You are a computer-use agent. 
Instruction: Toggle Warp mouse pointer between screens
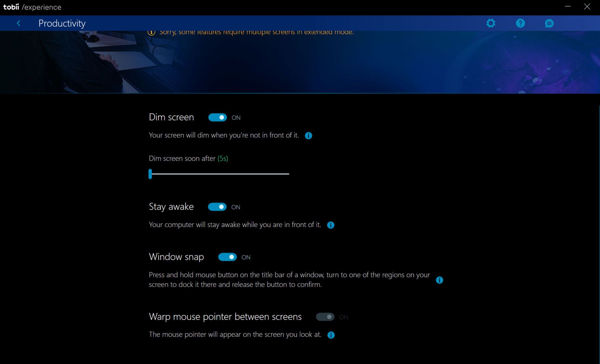coord(325,317)
